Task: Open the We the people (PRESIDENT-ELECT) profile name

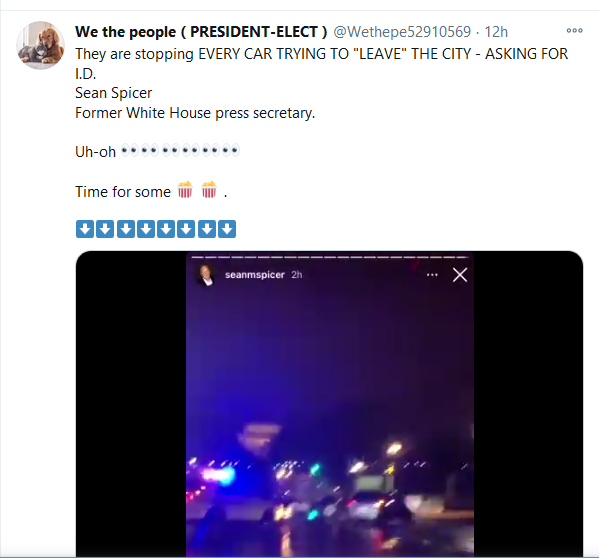Action: (x=201, y=32)
